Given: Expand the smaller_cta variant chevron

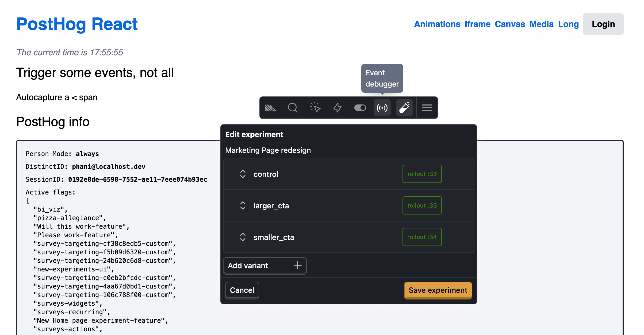Looking at the screenshot, I should tap(243, 237).
